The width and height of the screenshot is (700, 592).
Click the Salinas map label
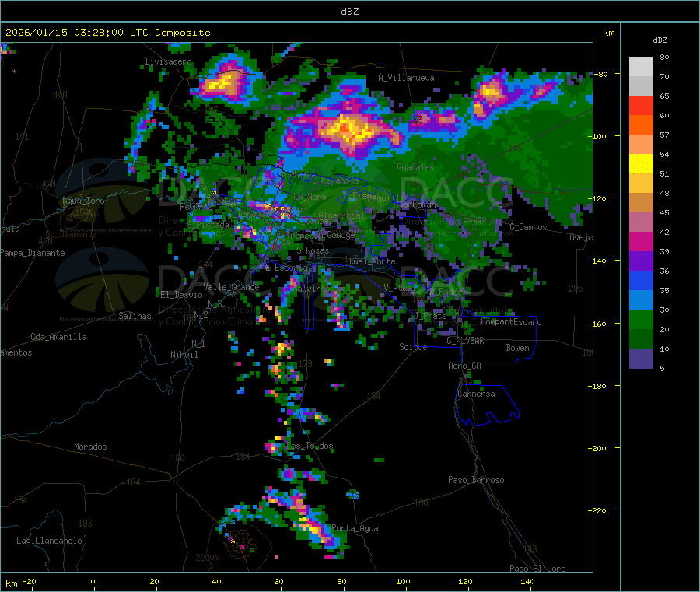135,316
